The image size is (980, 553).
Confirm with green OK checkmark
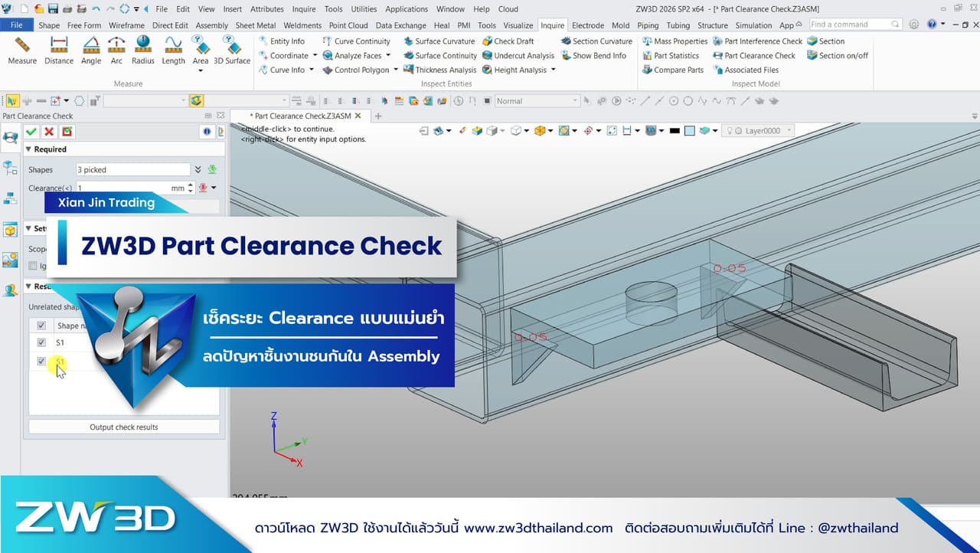[x=31, y=133]
